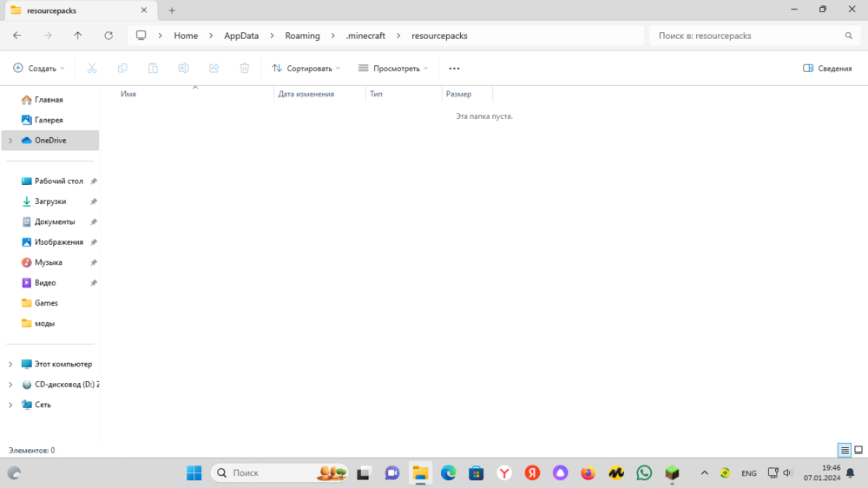Open the Windows Start menu
The image size is (868, 488).
click(194, 473)
